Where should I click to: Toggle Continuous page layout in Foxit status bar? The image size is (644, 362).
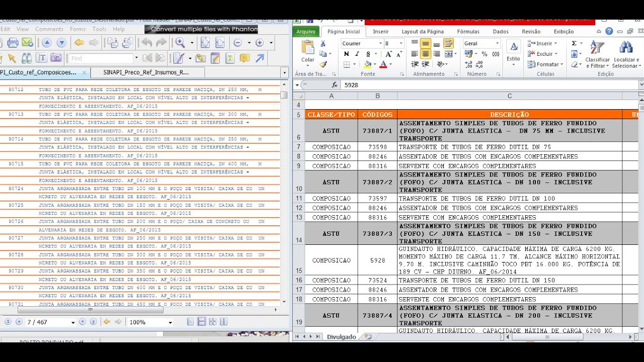click(201, 322)
